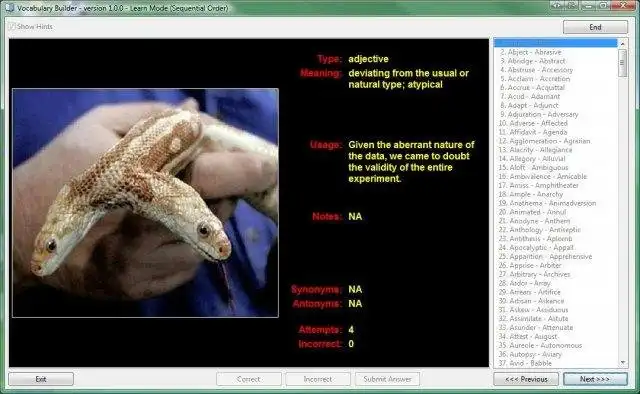
Task: Click the Exit button
Action: pyautogui.click(x=41, y=379)
